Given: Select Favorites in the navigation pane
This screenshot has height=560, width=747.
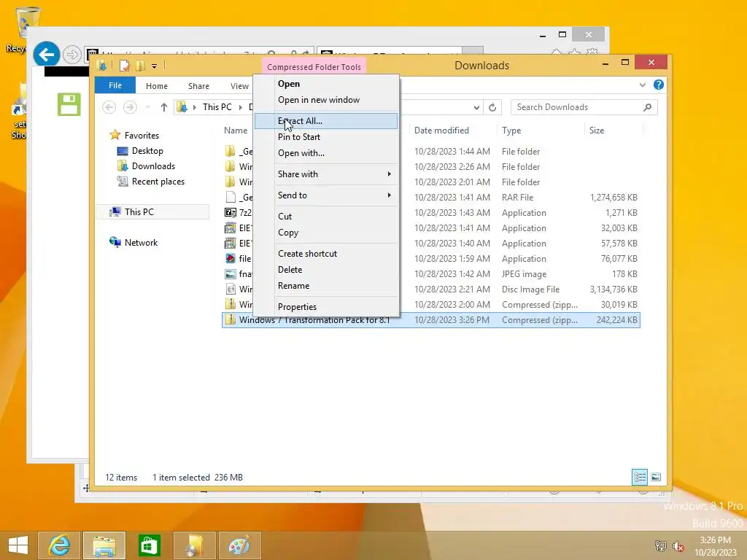Looking at the screenshot, I should point(142,136).
